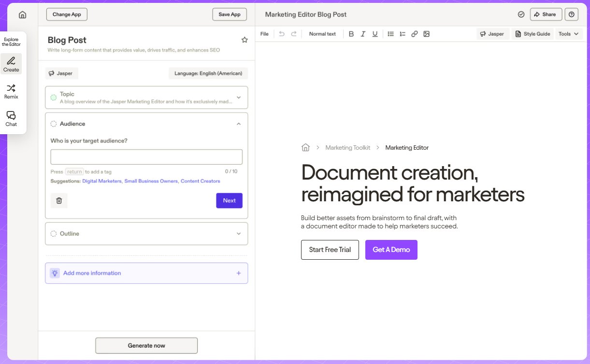Star the Blog Post app as favorite
590x364 pixels.
click(245, 40)
